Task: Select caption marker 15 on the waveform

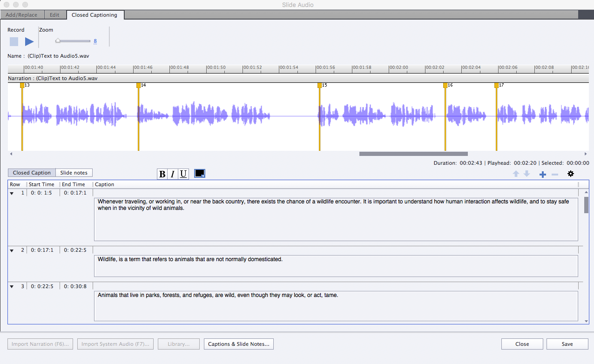Action: pyautogui.click(x=319, y=85)
